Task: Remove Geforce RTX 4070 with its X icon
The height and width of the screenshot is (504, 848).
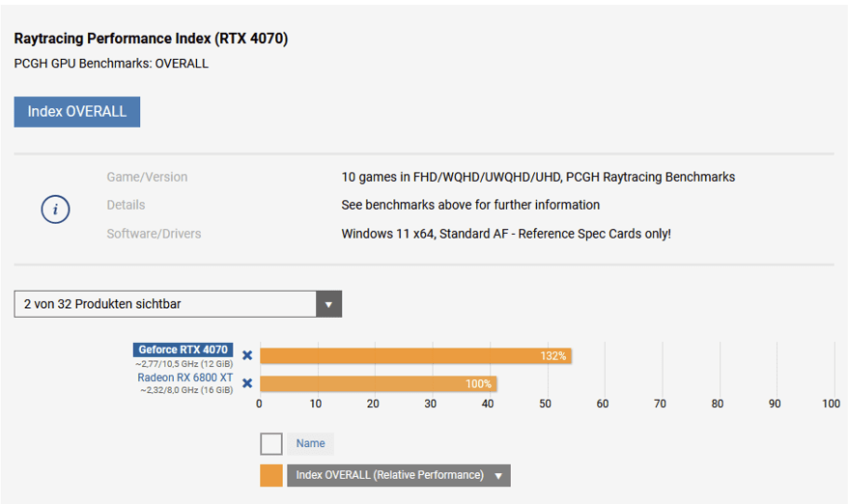Action: coord(247,355)
